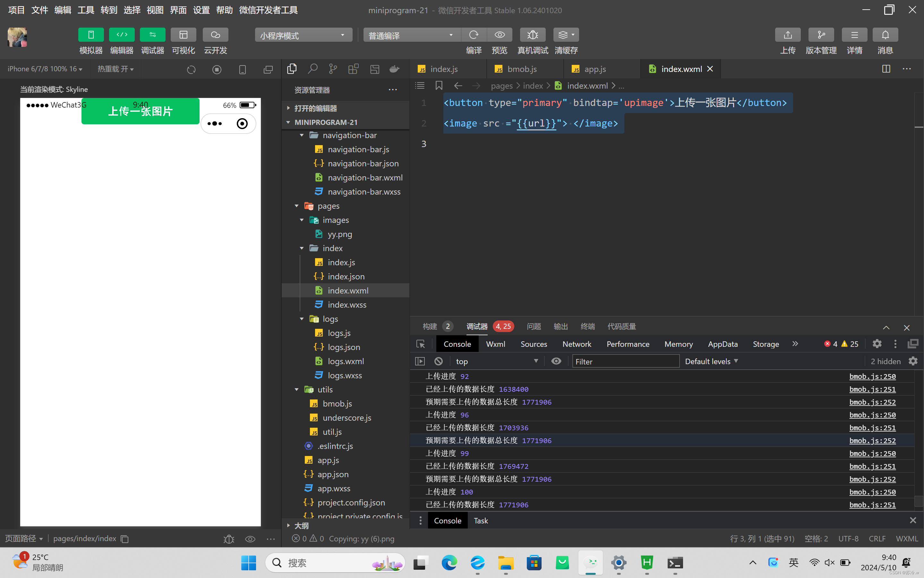Close the index.wxml tab
This screenshot has height=578, width=924.
(x=710, y=69)
